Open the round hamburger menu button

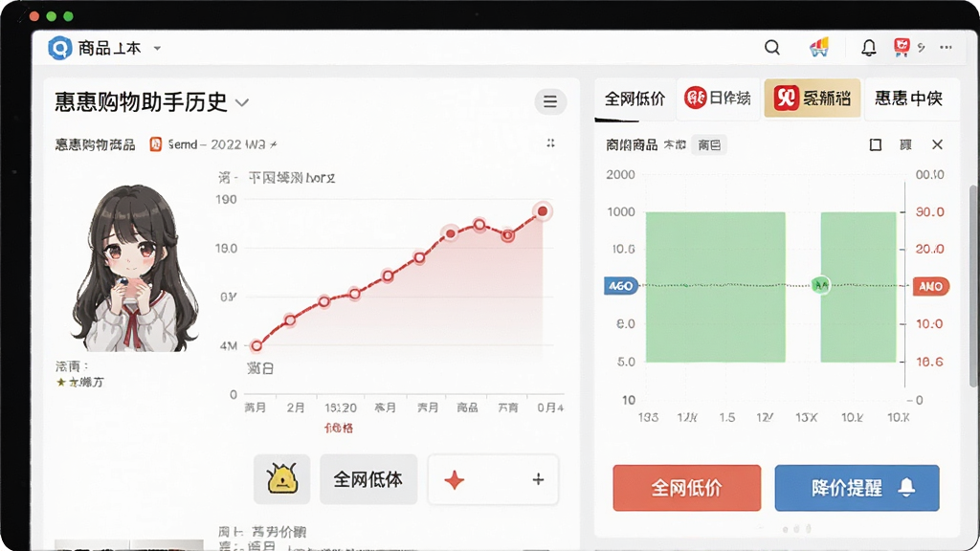pyautogui.click(x=550, y=101)
